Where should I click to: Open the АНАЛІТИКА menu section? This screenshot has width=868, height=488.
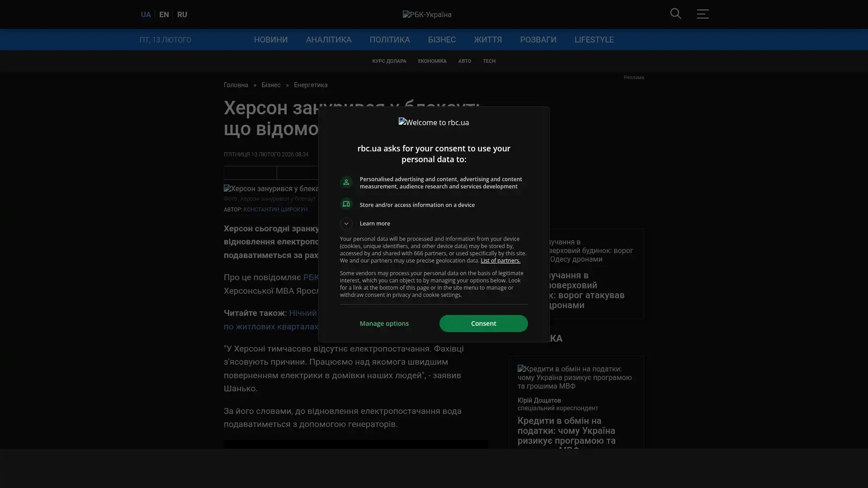[328, 40]
